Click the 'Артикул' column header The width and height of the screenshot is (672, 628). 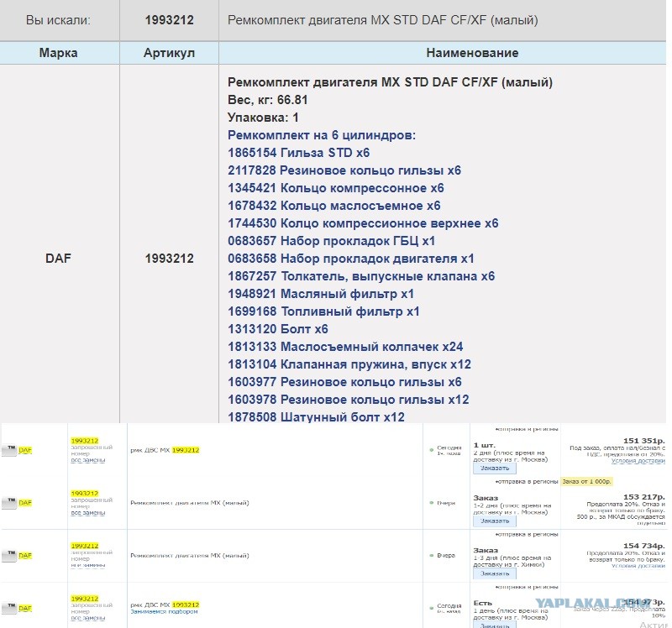point(170,53)
